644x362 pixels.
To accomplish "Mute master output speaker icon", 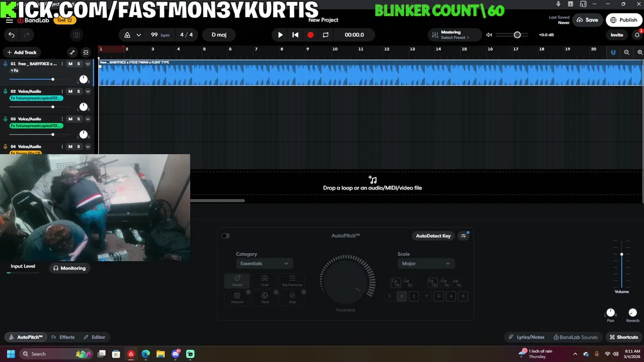I will click(489, 35).
